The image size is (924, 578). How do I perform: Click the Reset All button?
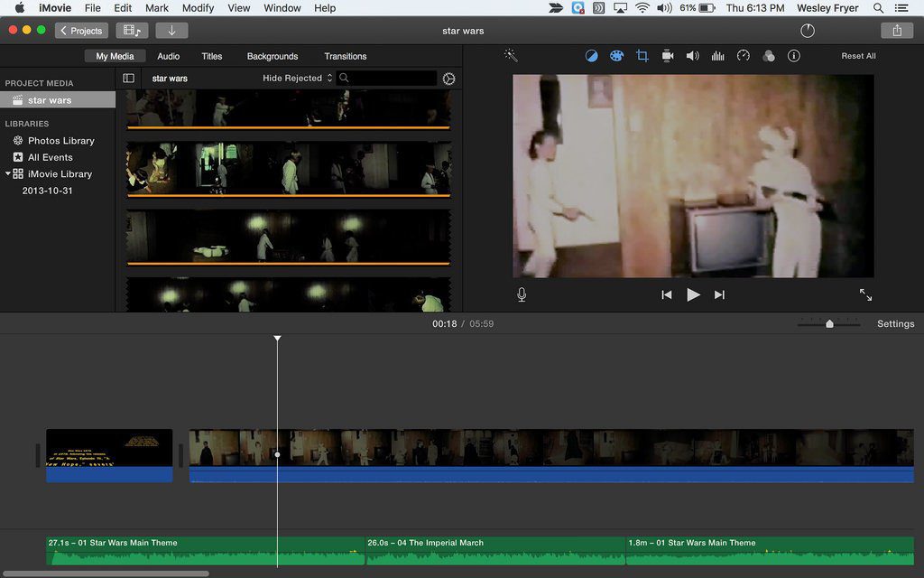[858, 56]
